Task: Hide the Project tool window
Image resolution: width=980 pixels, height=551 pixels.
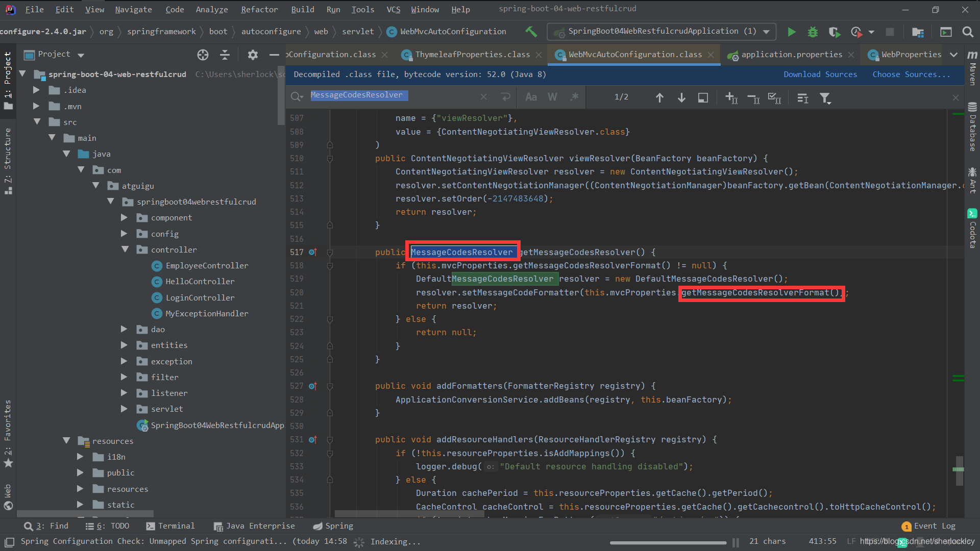Action: click(274, 55)
